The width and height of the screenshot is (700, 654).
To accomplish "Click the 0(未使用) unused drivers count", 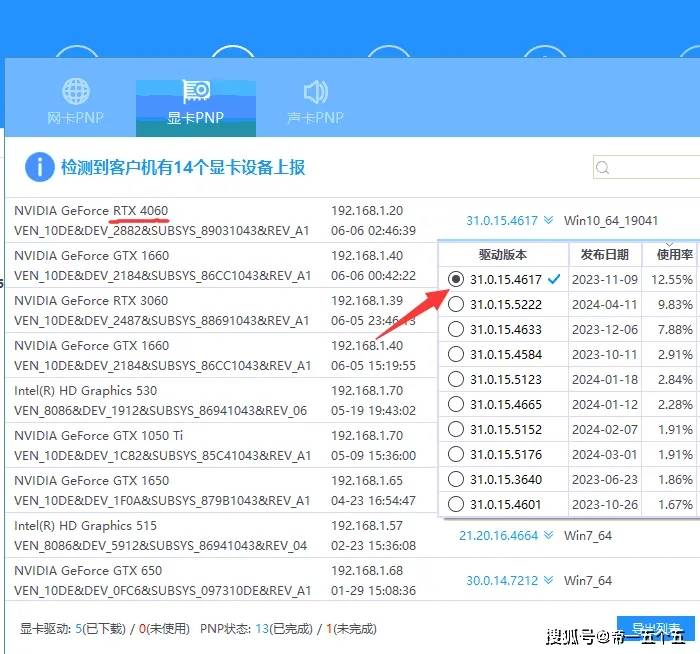I will (164, 629).
